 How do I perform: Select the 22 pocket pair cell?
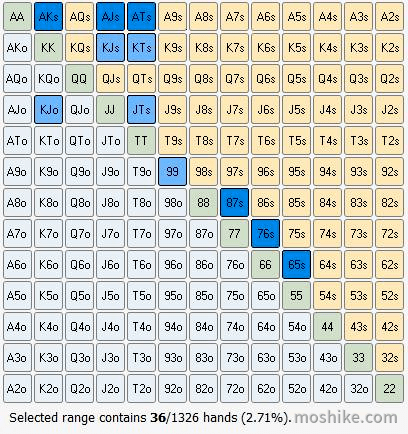click(x=389, y=389)
